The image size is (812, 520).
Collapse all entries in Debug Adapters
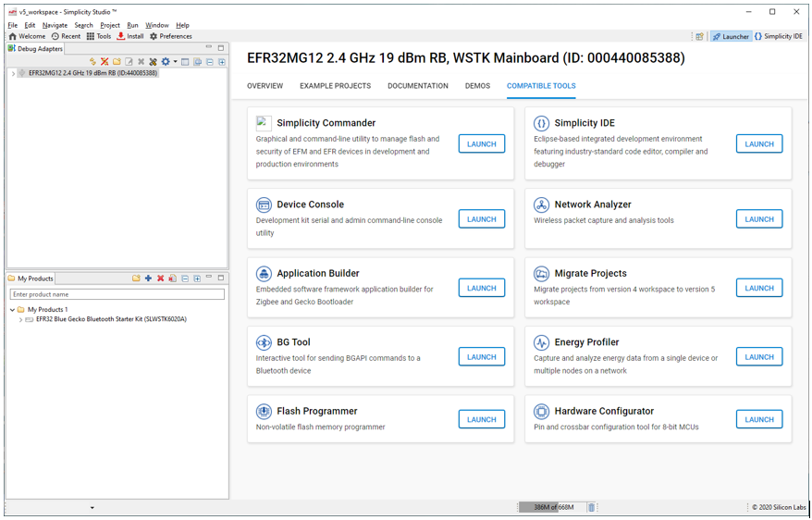pyautogui.click(x=210, y=62)
